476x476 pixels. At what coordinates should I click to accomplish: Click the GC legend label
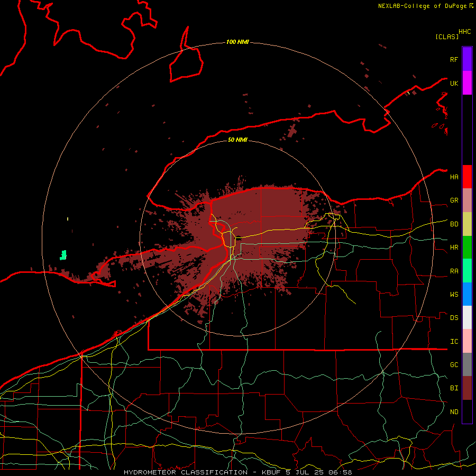pyautogui.click(x=454, y=365)
